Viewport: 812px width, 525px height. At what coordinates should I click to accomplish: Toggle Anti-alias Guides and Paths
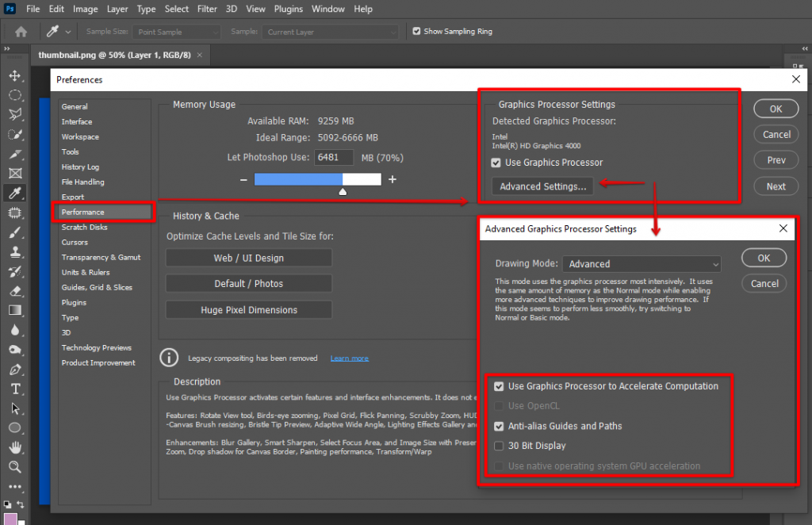pos(499,426)
